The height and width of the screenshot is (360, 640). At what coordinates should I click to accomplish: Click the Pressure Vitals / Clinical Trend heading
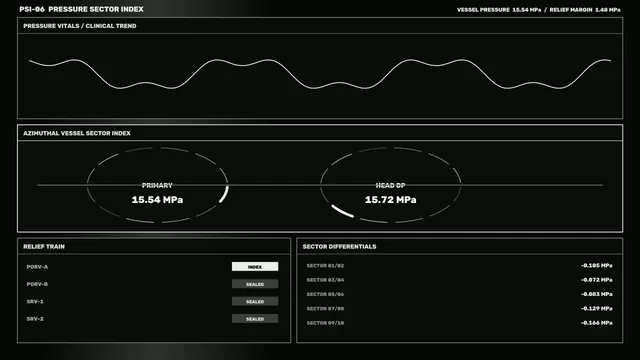[80, 26]
